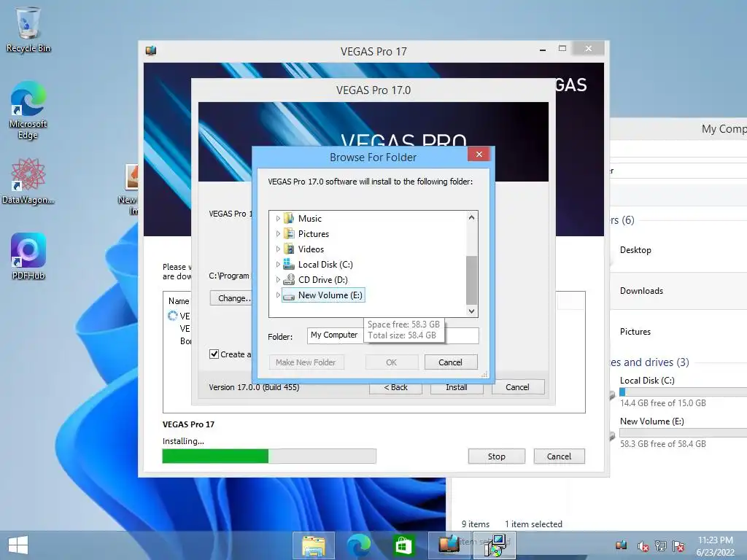747x560 pixels.
Task: Click the Local Disk (C:) usage bar
Action: (x=683, y=392)
